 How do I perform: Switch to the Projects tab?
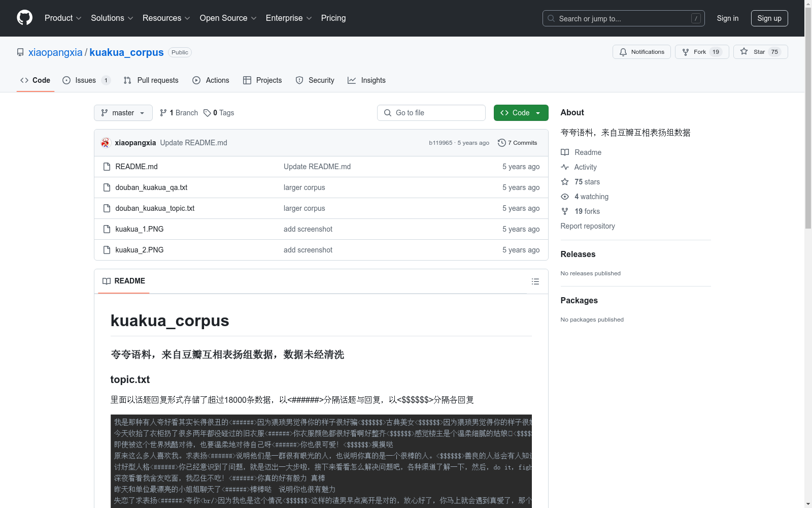coord(262,80)
